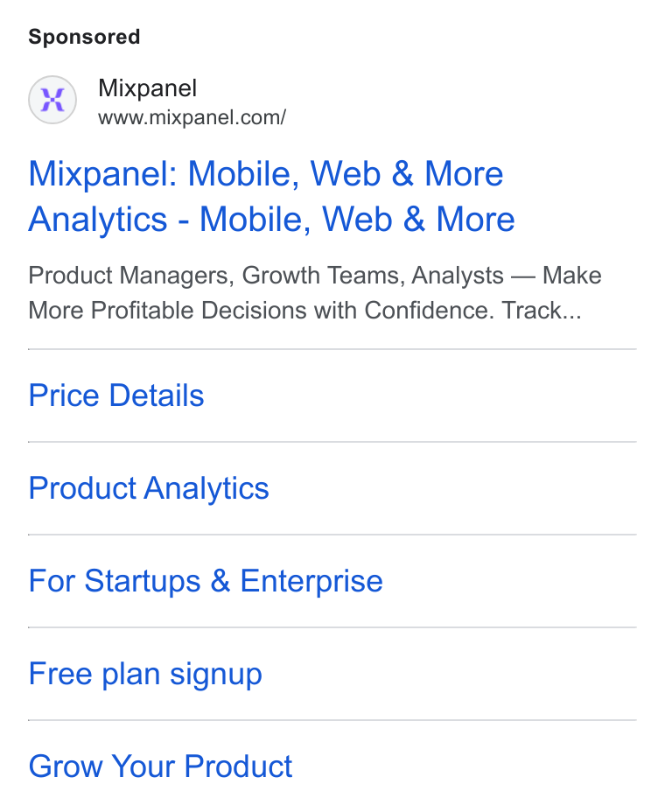
Task: Click headline line 'Analytics - Mobile, Web & More'
Action: (272, 219)
